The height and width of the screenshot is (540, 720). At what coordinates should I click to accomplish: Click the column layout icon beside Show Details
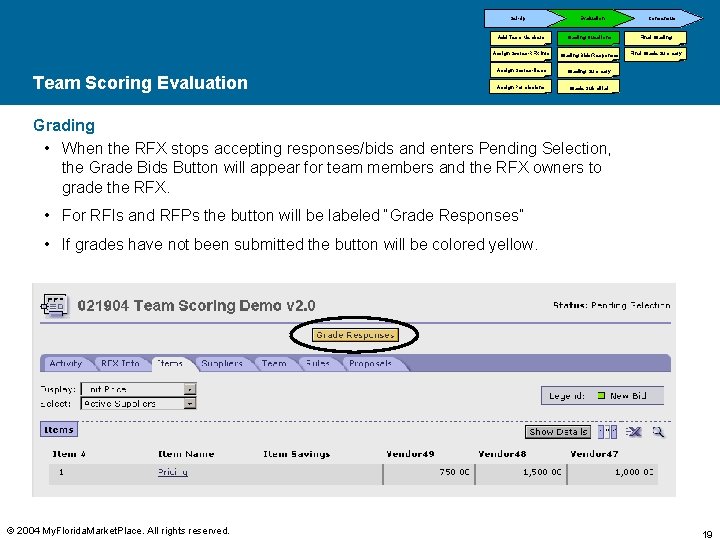click(x=607, y=432)
